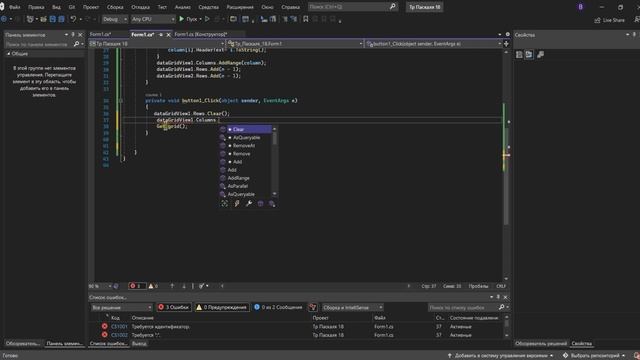Click the error count indicator in editor status strip
640x360 pixels.
pyautogui.click(x=137, y=286)
